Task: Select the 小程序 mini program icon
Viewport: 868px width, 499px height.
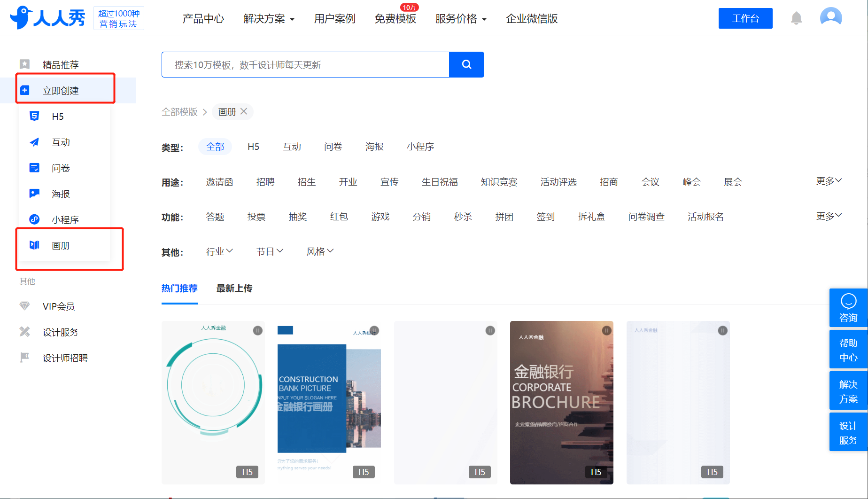Action: click(34, 219)
